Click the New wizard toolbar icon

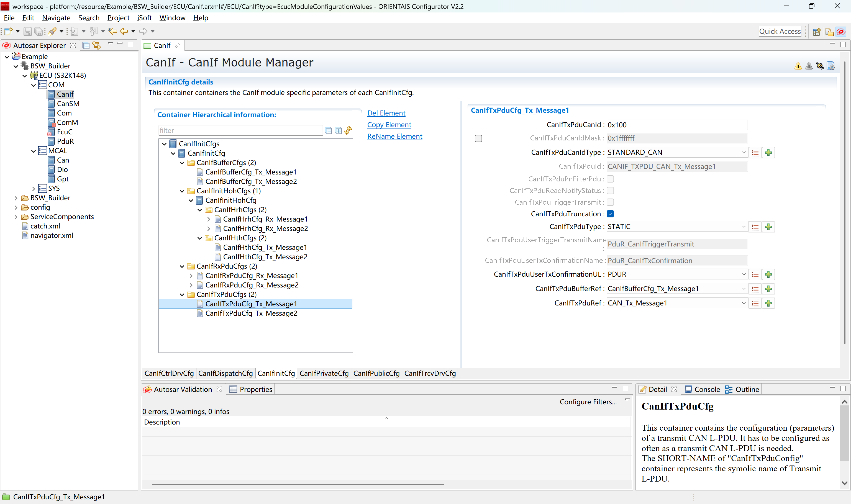click(9, 31)
